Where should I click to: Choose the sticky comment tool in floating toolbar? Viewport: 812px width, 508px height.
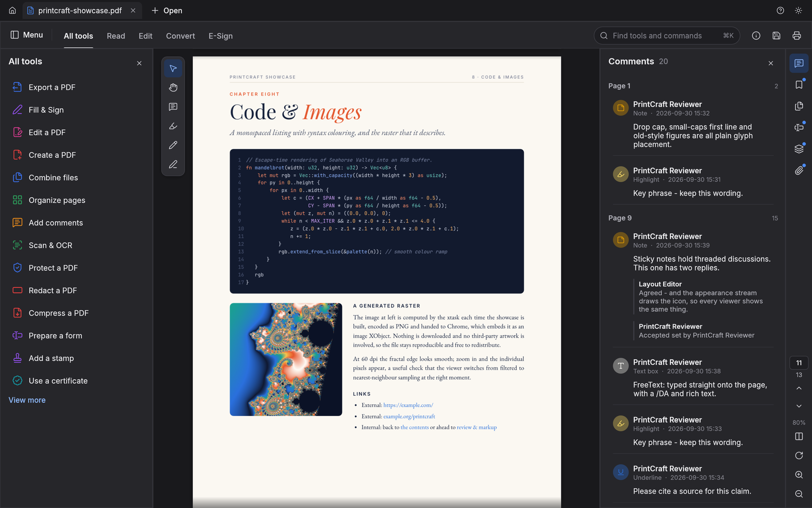pos(173,107)
